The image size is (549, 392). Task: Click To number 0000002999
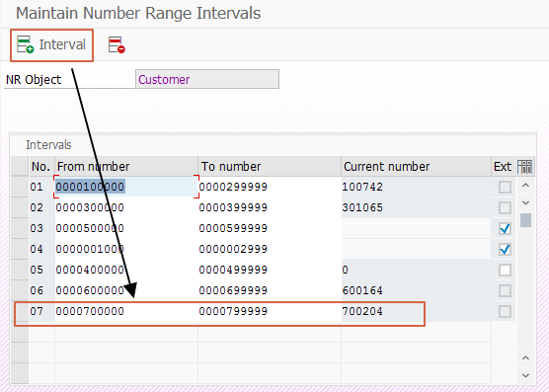click(270, 249)
